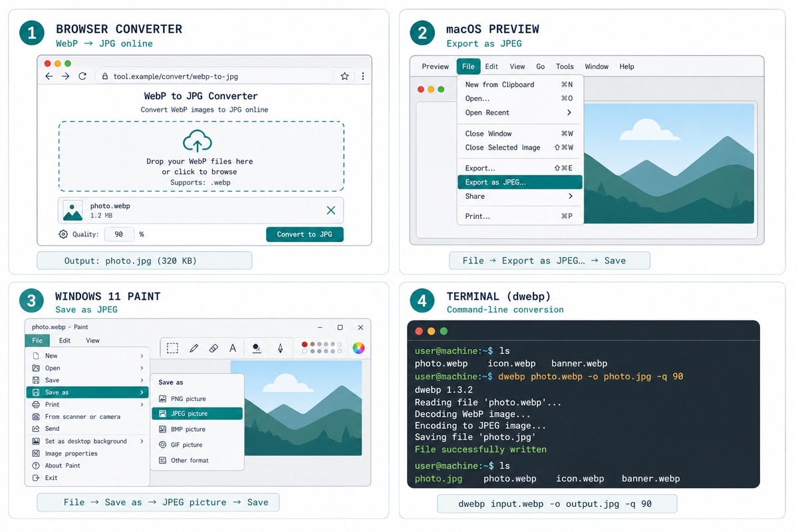Click the PNG picture icon in the Save as submenu
The width and height of the screenshot is (798, 532).
[163, 399]
